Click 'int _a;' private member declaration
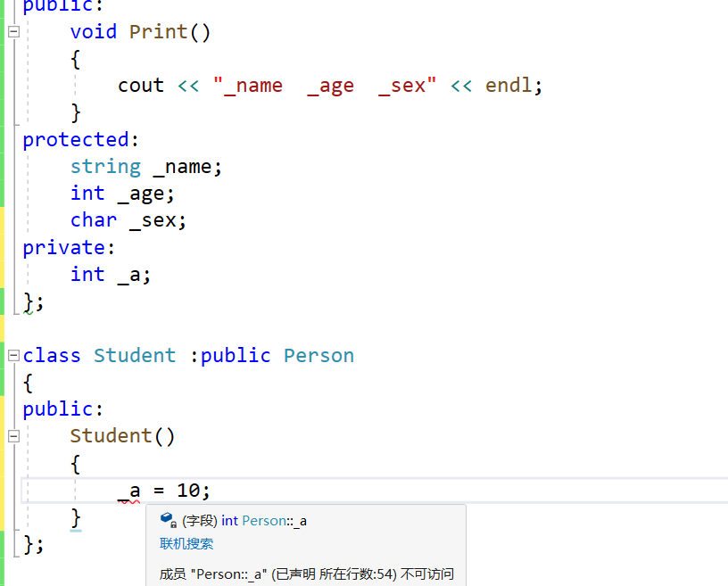Viewport: 728px width, 586px height. pos(111,275)
